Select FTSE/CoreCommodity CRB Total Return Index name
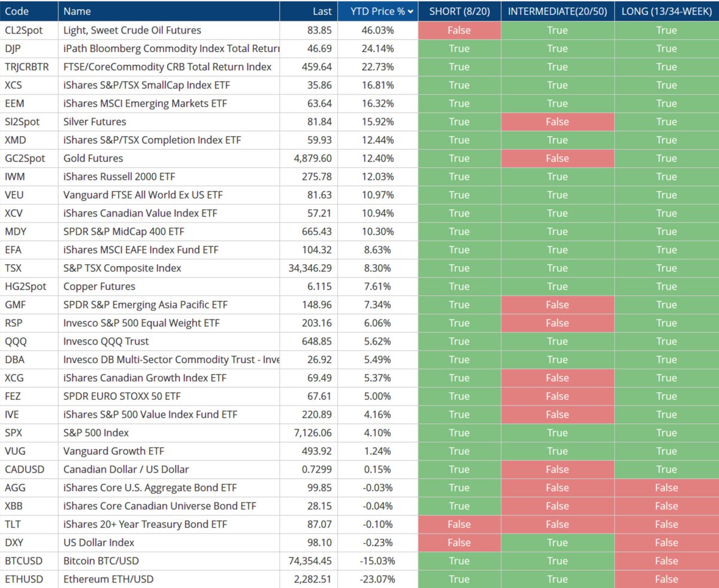The image size is (719, 588). [169, 67]
